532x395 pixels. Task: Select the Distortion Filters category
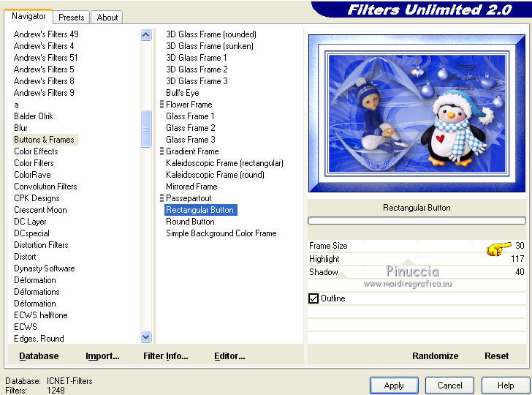41,245
